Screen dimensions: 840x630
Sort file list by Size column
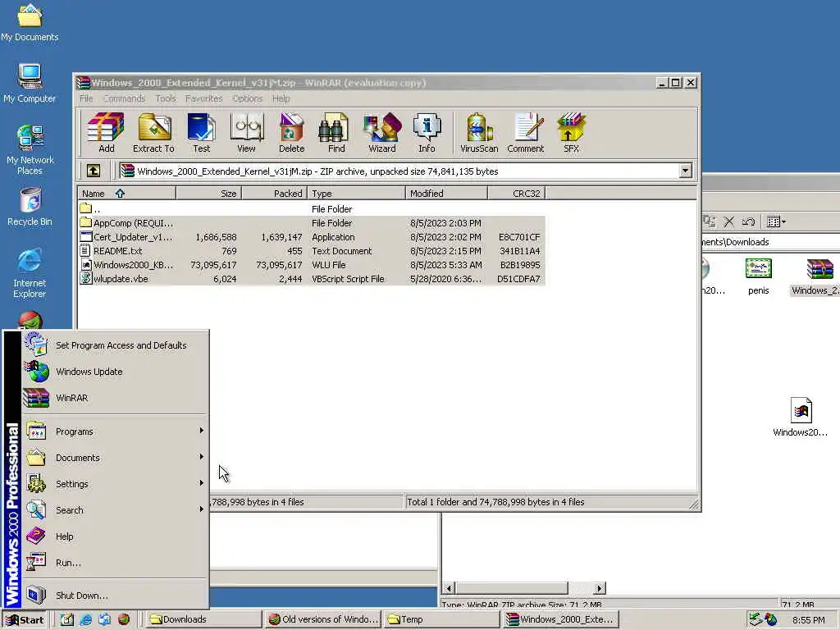(x=208, y=194)
